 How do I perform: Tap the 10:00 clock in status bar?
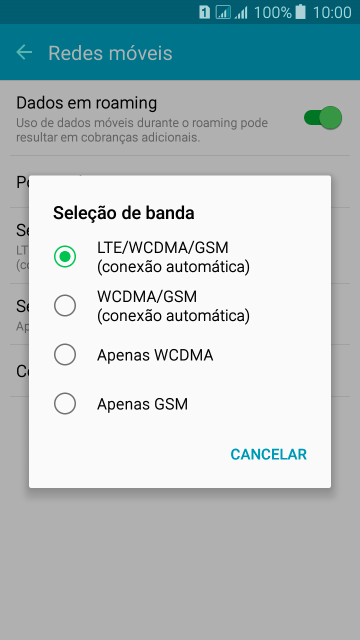332,12
